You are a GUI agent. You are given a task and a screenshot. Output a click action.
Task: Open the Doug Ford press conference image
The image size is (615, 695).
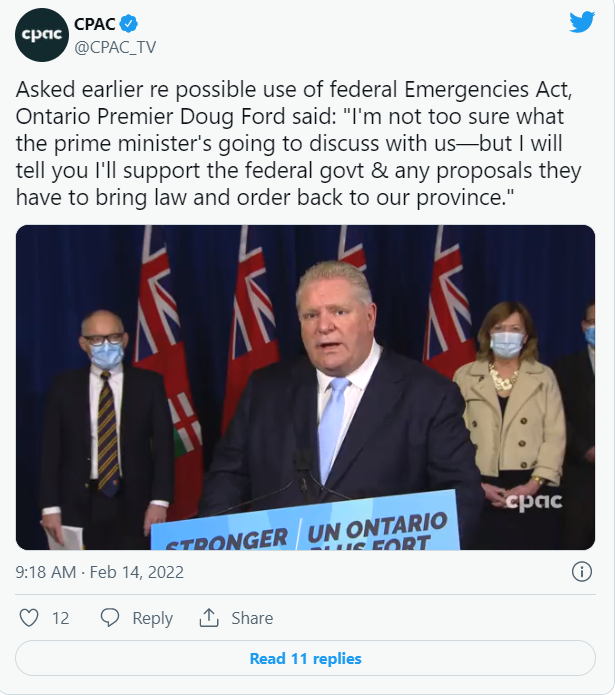[x=305, y=387]
